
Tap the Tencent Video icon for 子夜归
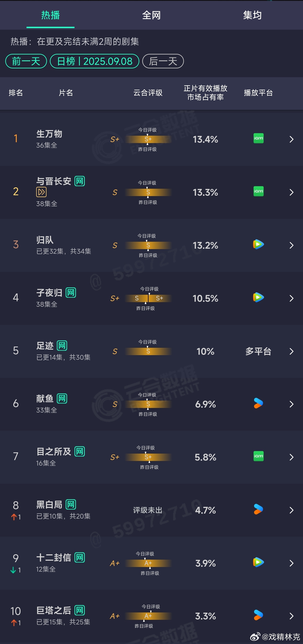[258, 297]
